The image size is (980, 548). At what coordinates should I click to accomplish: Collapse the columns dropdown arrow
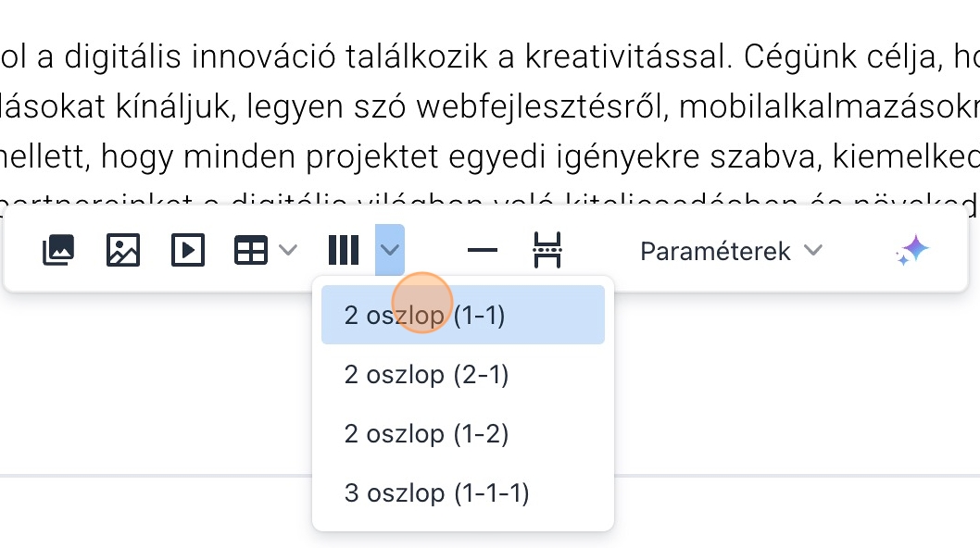click(x=390, y=250)
